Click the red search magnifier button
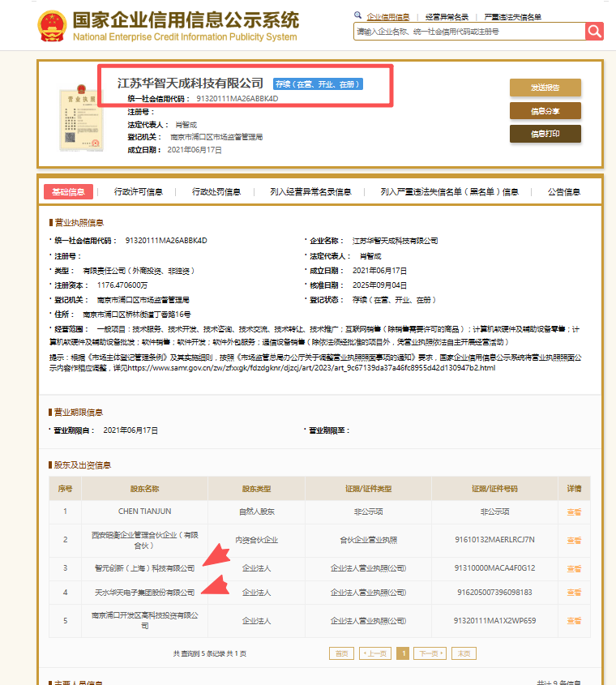Viewport: 616px width, 685px height. coord(594,31)
